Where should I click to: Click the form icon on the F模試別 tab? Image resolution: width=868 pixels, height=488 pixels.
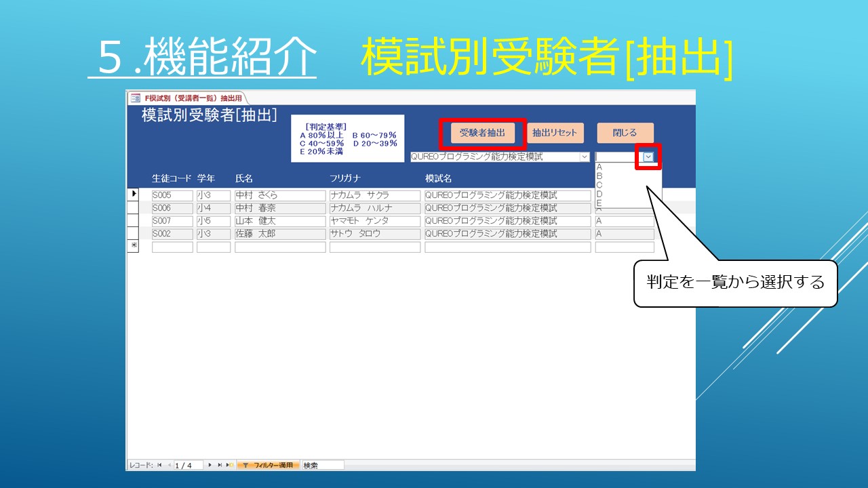[x=135, y=98]
